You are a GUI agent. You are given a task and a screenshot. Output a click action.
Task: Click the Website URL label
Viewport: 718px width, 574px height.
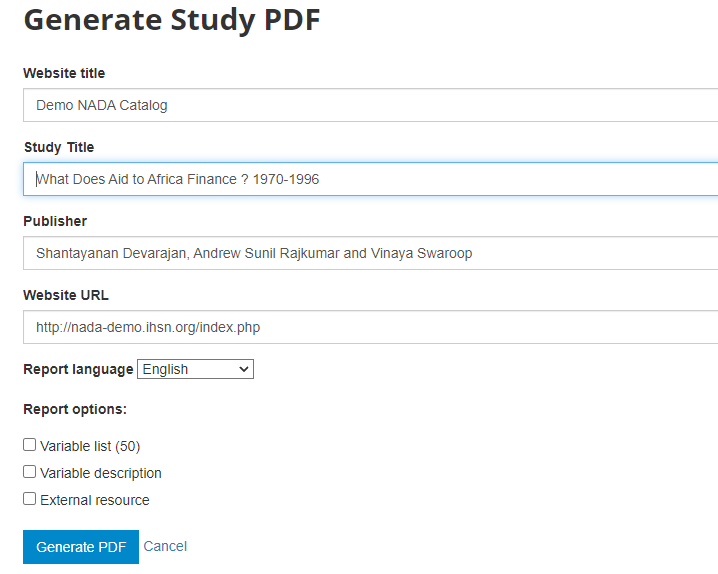(66, 295)
